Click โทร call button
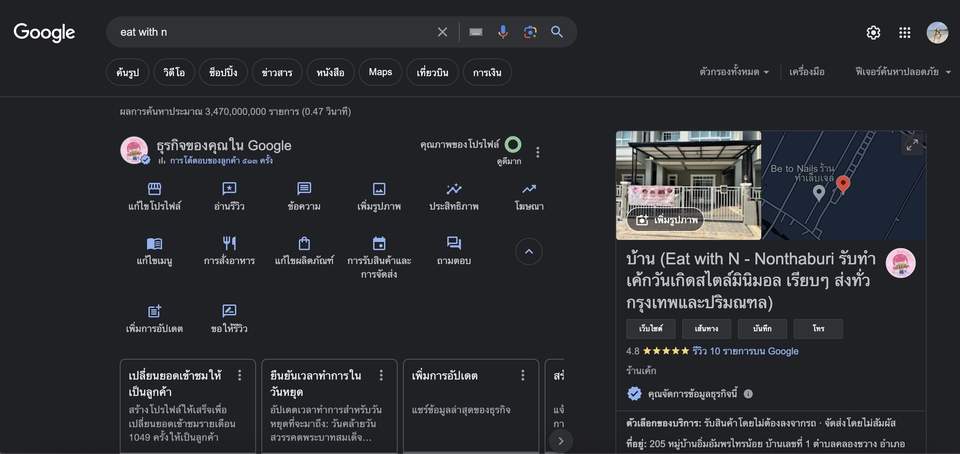Viewport: 960px width, 454px height. click(818, 329)
